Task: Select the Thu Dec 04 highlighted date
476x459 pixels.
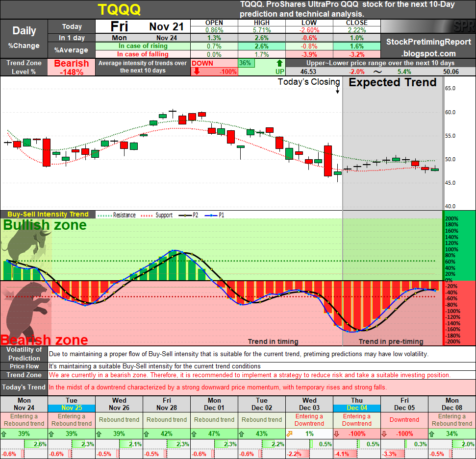Action: coord(357,408)
